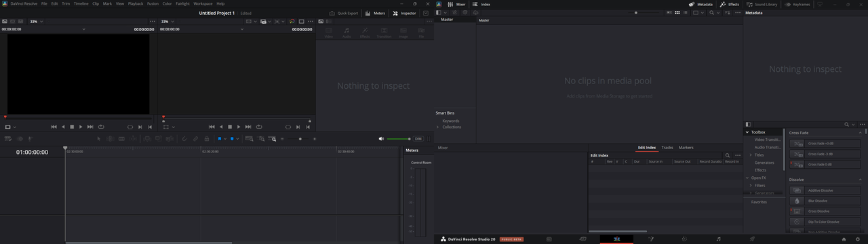
Task: Jump to first frame in timeline viewer
Action: [212, 127]
